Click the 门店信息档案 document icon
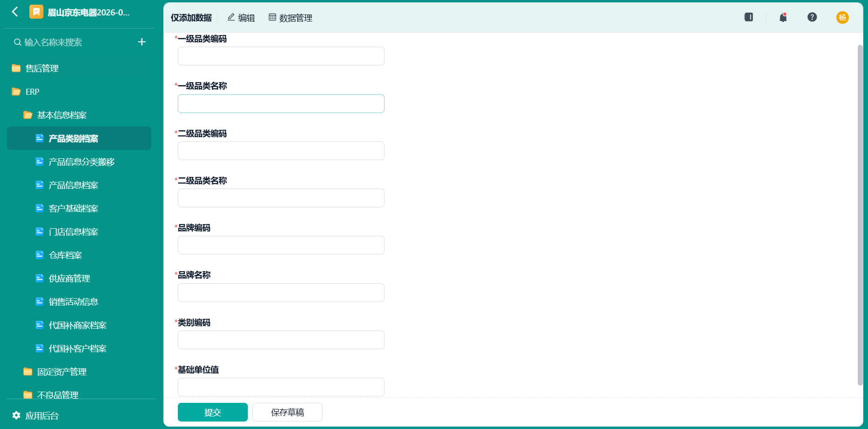This screenshot has height=429, width=868. point(40,232)
